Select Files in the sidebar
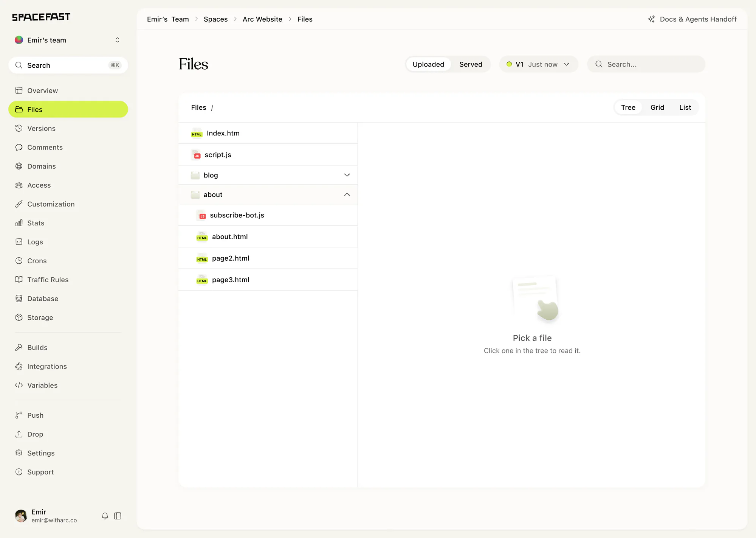This screenshot has width=756, height=538. point(68,109)
